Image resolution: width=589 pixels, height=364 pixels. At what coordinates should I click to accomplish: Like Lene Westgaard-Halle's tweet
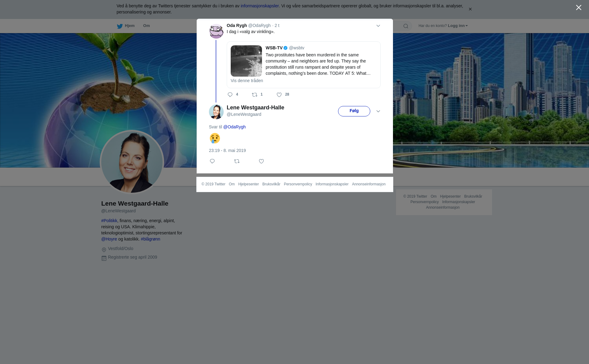coord(261,161)
